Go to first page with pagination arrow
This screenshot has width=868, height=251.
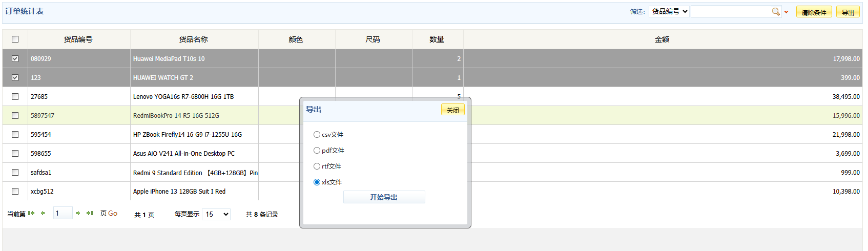32,214
